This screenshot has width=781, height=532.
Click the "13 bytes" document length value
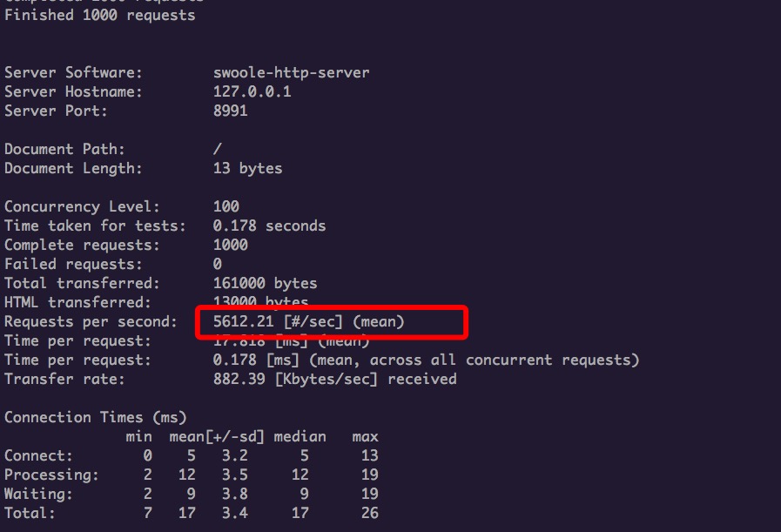(x=247, y=169)
